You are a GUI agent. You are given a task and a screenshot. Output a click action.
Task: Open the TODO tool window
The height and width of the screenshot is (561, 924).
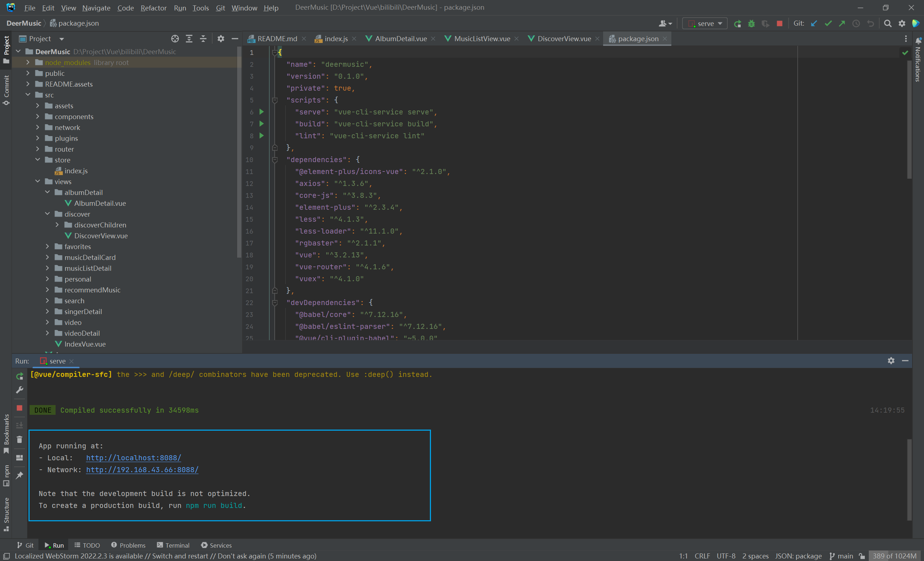(87, 545)
